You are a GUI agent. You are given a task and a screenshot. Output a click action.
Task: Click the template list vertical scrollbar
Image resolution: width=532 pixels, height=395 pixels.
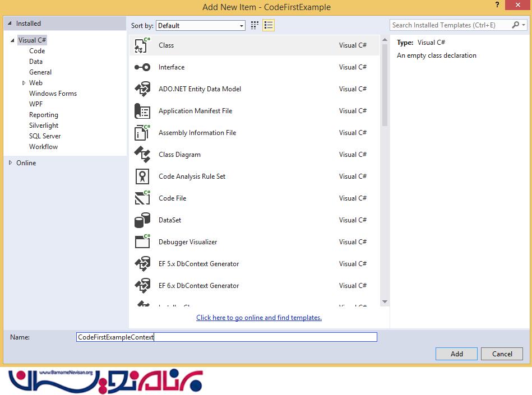tap(385, 84)
